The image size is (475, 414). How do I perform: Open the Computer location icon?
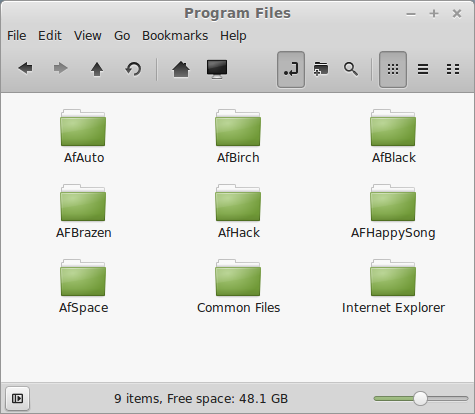click(x=217, y=69)
